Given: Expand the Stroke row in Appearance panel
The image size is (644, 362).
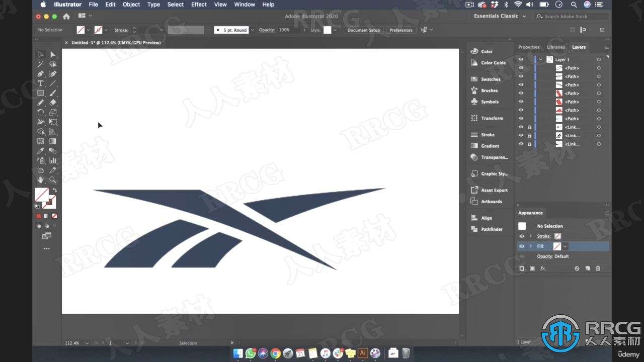Looking at the screenshot, I should [x=530, y=236].
